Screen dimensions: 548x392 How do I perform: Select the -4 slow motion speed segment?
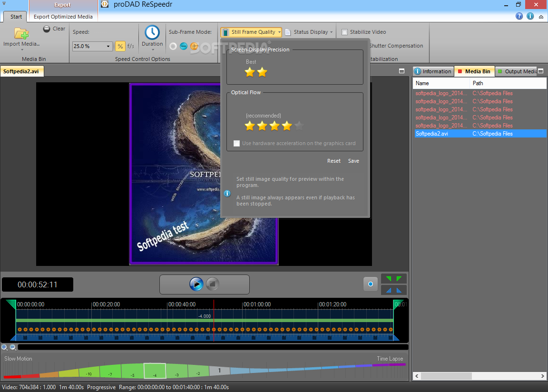coord(155,371)
